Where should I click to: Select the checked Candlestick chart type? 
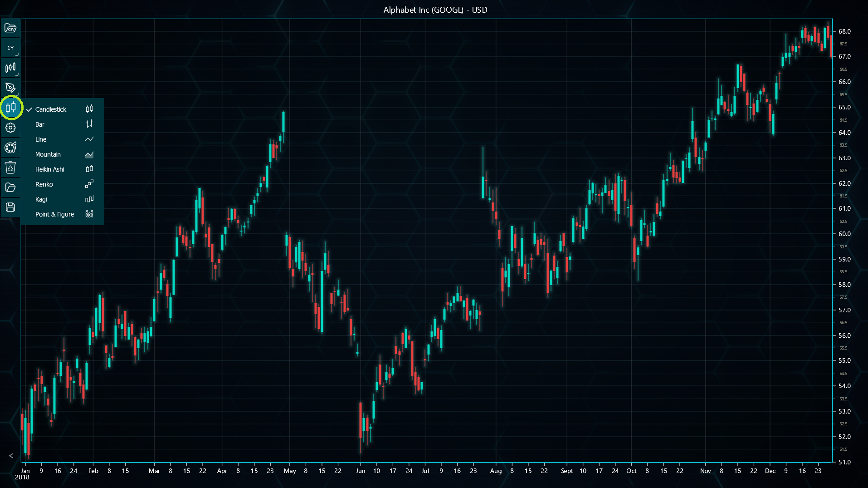pyautogui.click(x=63, y=109)
